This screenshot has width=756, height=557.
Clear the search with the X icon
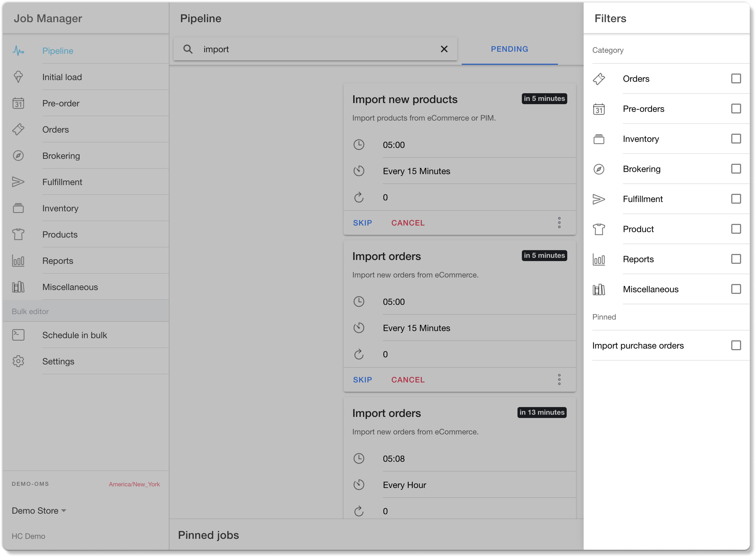point(444,49)
